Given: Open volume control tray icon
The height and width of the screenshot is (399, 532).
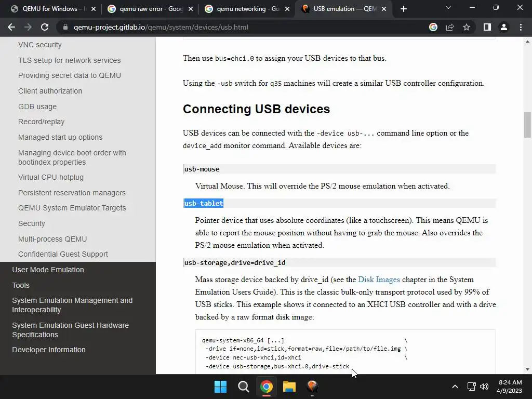Looking at the screenshot, I should pos(484,387).
